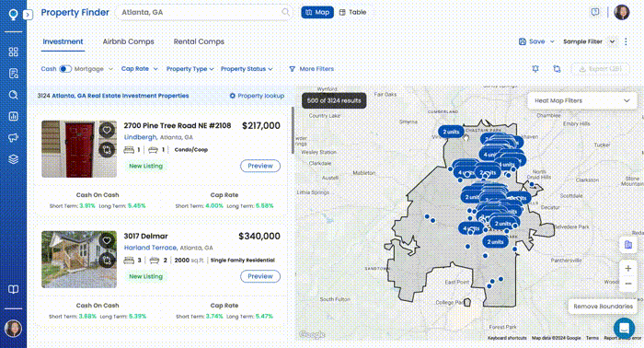Click the $217,000 listing price
644x348 pixels.
point(261,126)
